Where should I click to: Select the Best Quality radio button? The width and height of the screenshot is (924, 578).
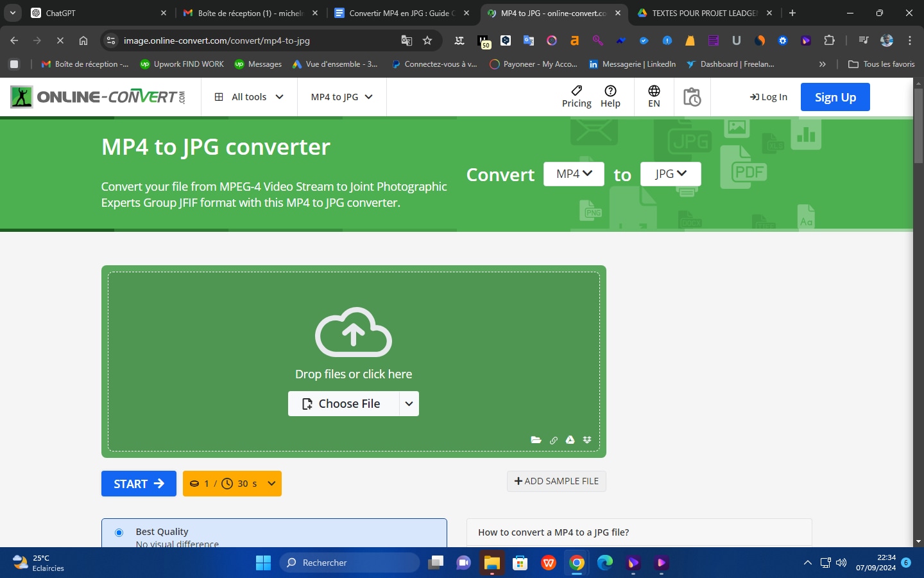coord(119,532)
